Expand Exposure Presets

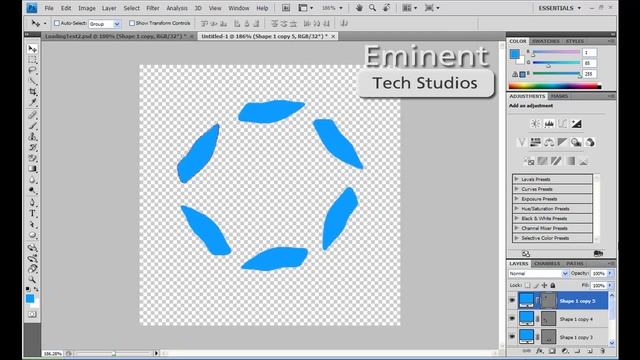pos(516,199)
